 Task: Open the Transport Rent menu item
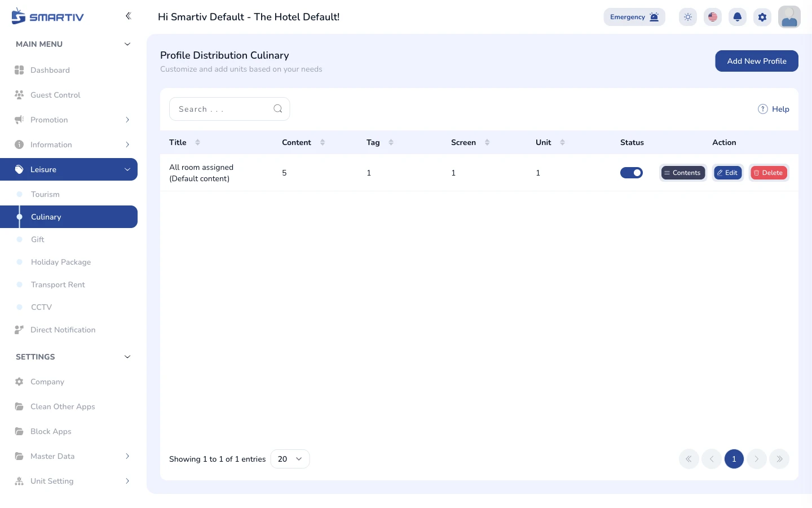pos(69,284)
